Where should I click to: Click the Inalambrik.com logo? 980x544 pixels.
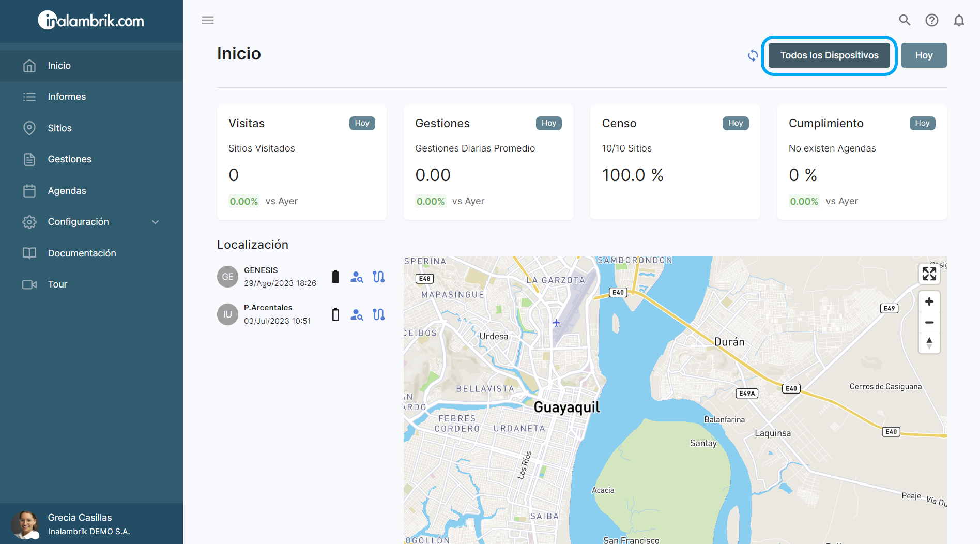(x=91, y=21)
